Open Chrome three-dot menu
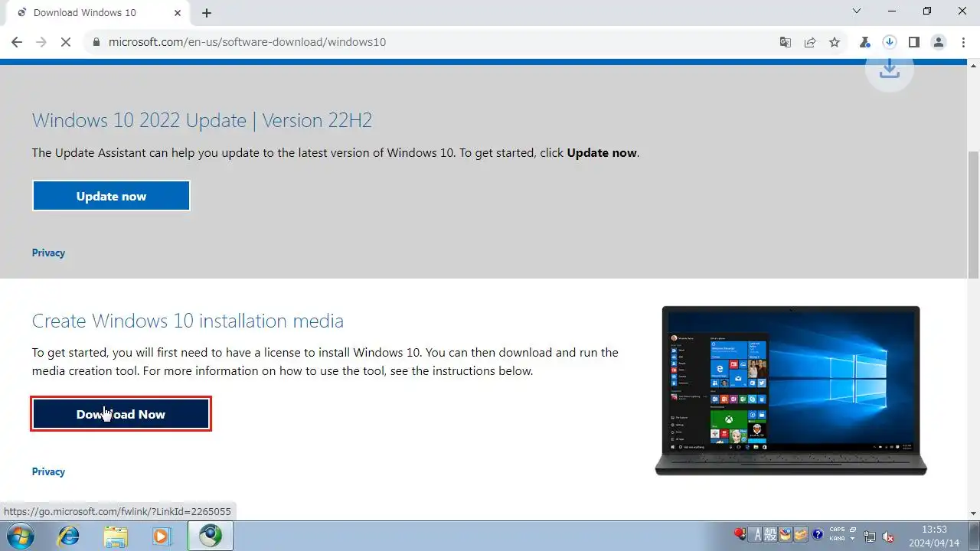This screenshot has height=551, width=980. click(x=962, y=42)
